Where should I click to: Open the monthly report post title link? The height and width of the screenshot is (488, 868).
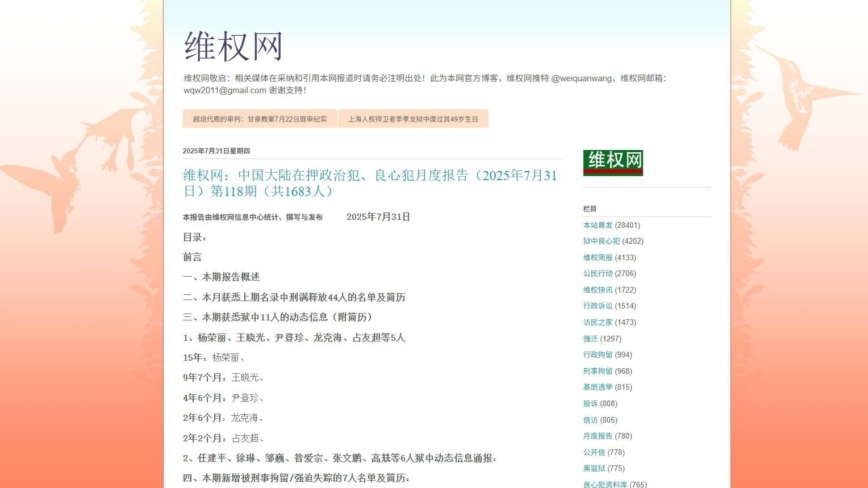(369, 182)
